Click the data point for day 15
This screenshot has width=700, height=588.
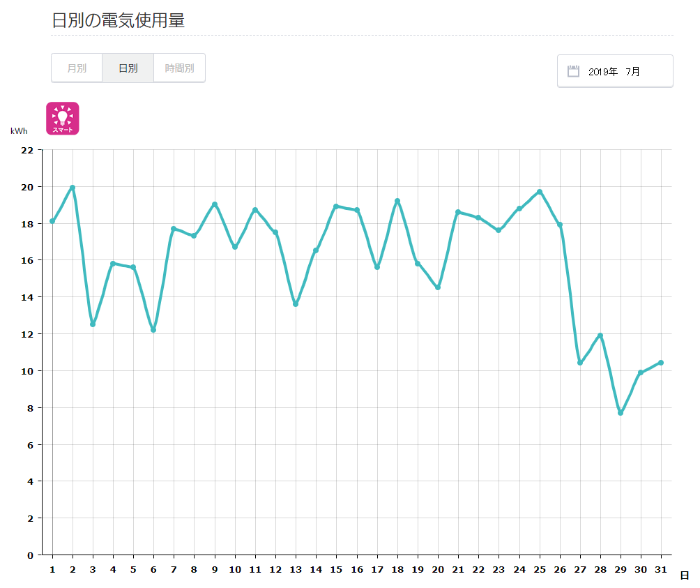click(x=336, y=206)
